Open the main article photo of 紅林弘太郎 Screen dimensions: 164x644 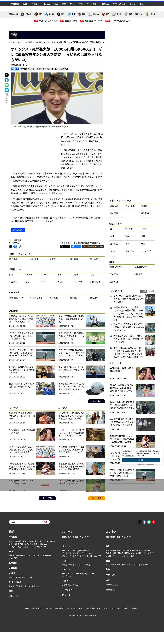click(57, 98)
